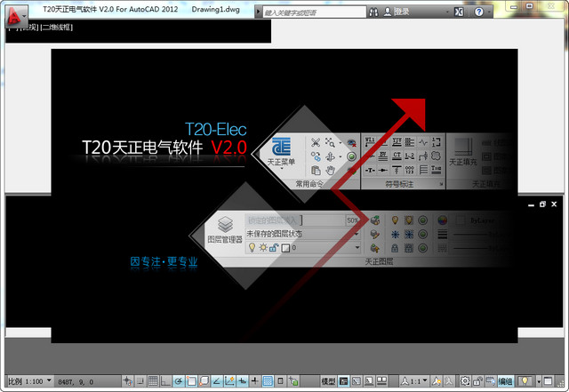Screen dimensions: 569x392
Task: Click the coordinates readout 8487, 9, 0
Action: [x=76, y=382]
